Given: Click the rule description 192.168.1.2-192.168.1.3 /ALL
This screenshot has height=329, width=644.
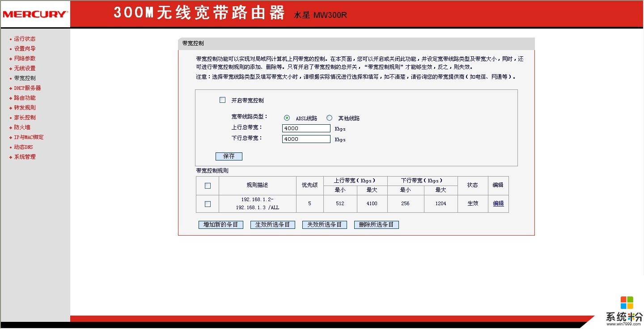Looking at the screenshot, I should tap(258, 203).
